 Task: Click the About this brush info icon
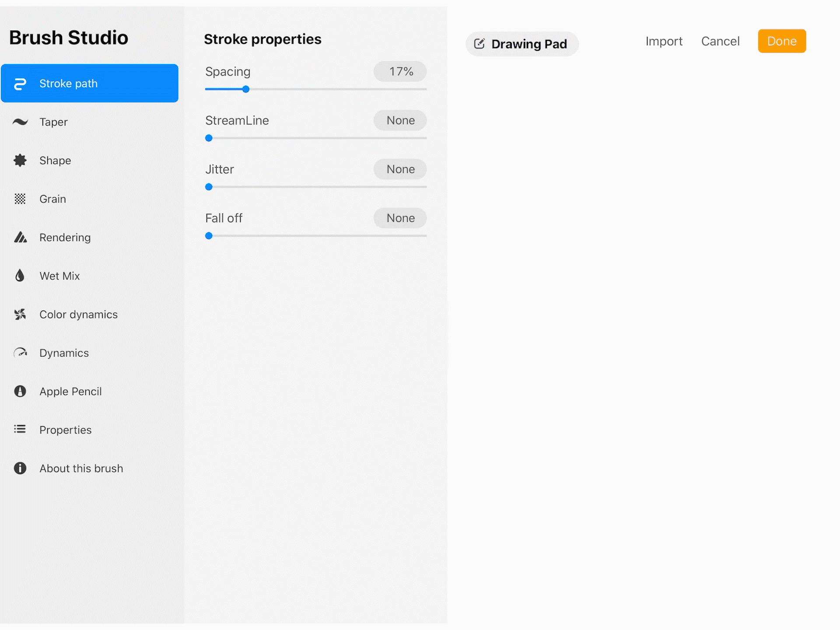click(x=20, y=468)
